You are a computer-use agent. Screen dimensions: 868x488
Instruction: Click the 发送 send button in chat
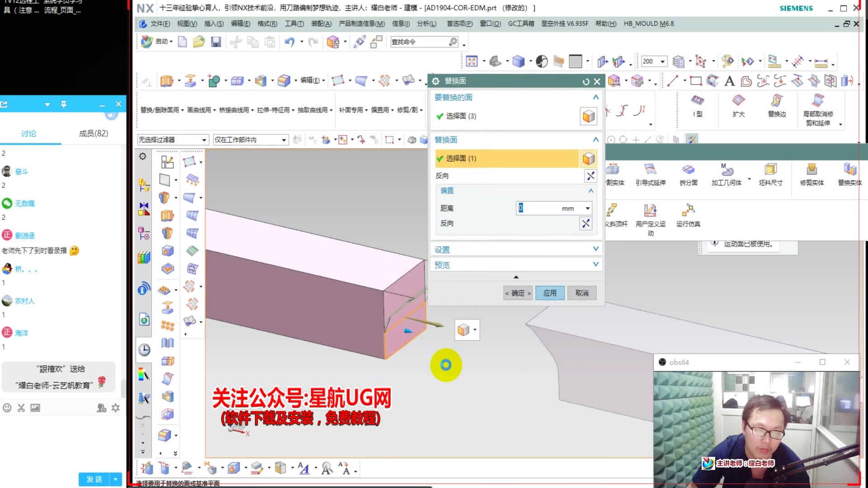pos(94,479)
